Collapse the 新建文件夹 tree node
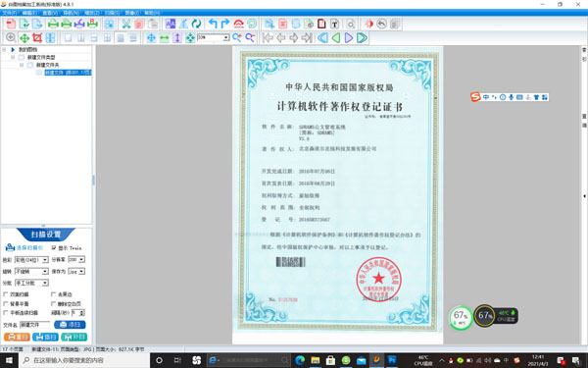The image size is (588, 368). pos(22,65)
